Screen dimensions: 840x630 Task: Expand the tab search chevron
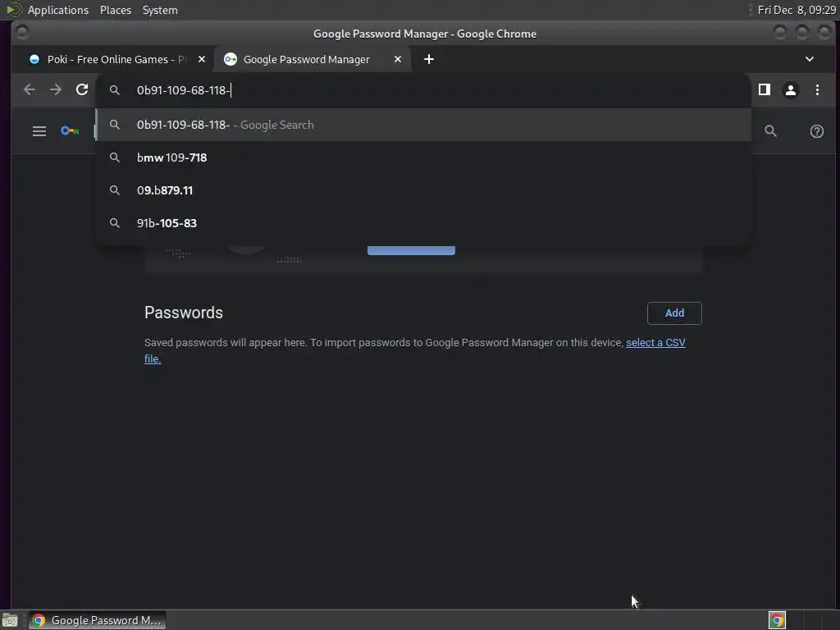click(x=810, y=59)
